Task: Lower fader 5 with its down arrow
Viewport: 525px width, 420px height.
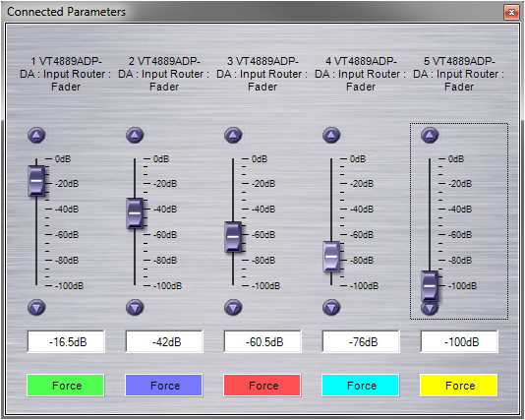Action: [430, 309]
